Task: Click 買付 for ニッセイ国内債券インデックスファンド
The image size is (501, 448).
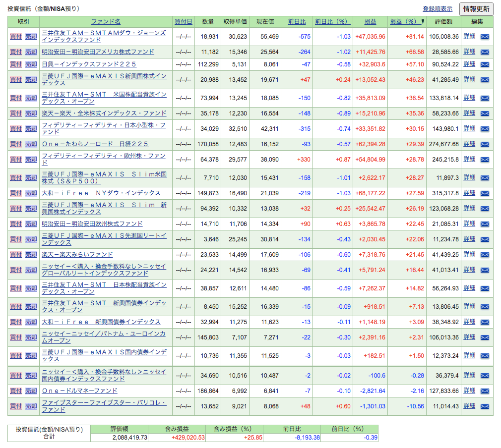Action: point(16,376)
